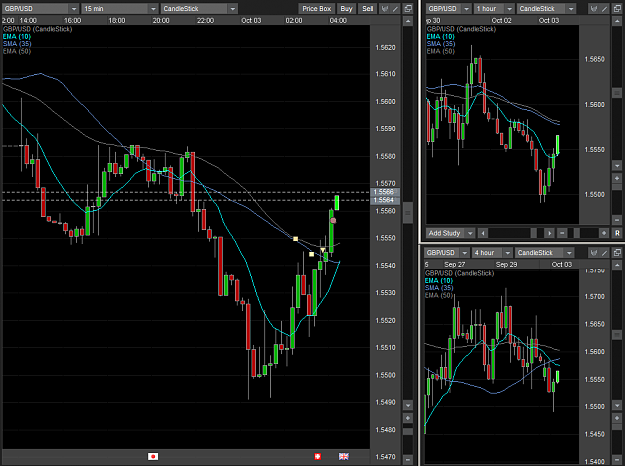625x466 pixels.
Task: Click plus icon on 15 min price scale
Action: click(408, 418)
